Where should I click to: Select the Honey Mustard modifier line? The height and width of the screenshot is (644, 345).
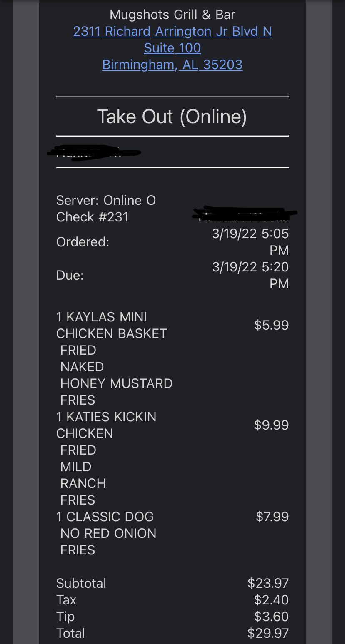click(116, 383)
